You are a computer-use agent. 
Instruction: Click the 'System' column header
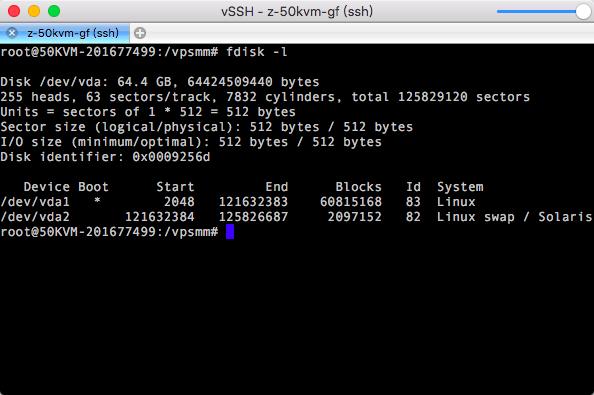point(460,187)
